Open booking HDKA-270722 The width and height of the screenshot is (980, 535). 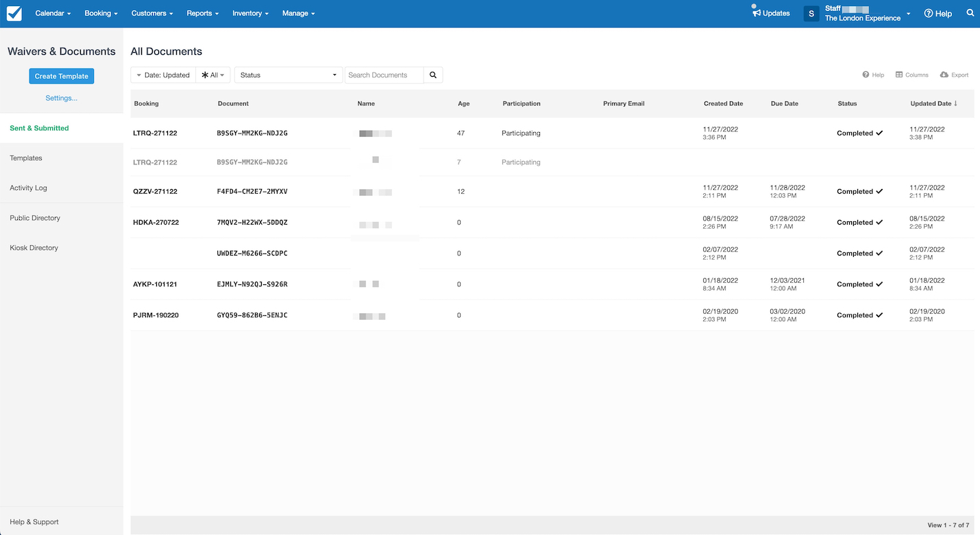[x=156, y=222]
